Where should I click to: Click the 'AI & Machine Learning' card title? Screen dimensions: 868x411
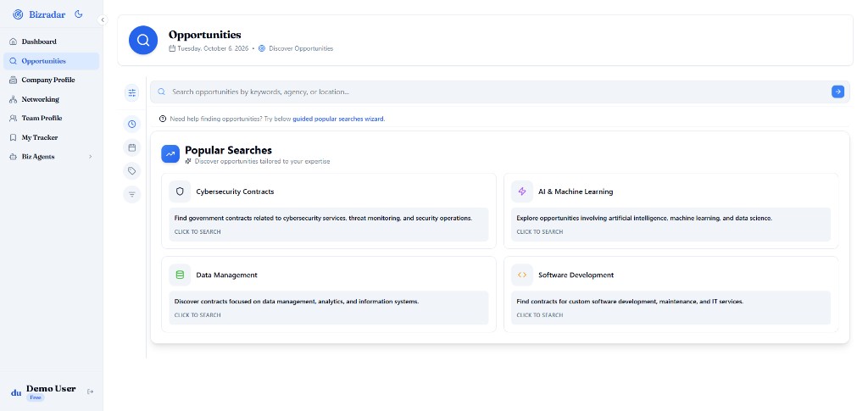click(576, 192)
